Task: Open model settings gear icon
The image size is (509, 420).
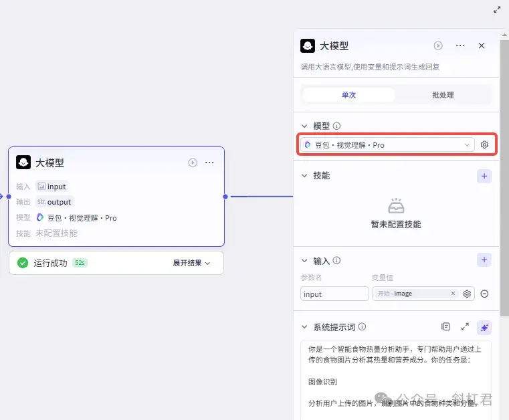Action: (x=484, y=144)
